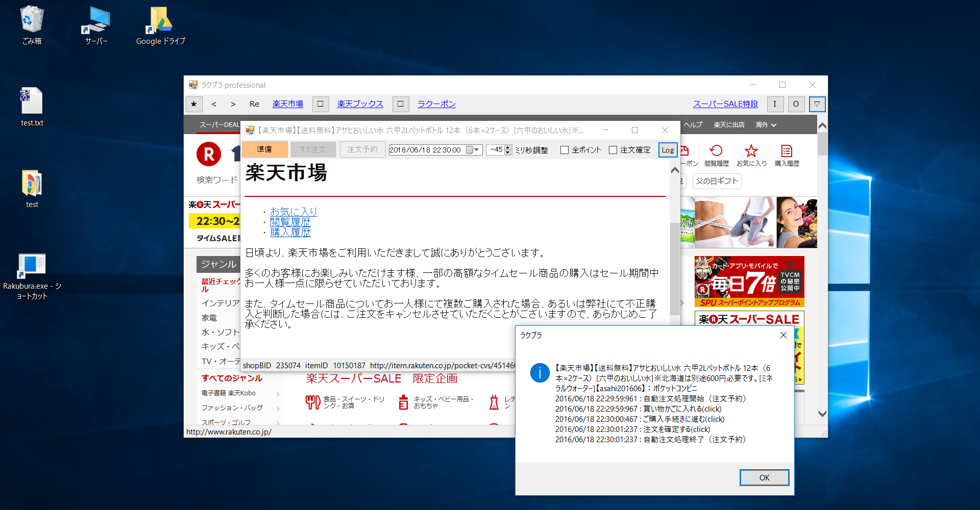980x510 pixels.
Task: Select the サーバー desktop shortcut
Action: point(96,25)
